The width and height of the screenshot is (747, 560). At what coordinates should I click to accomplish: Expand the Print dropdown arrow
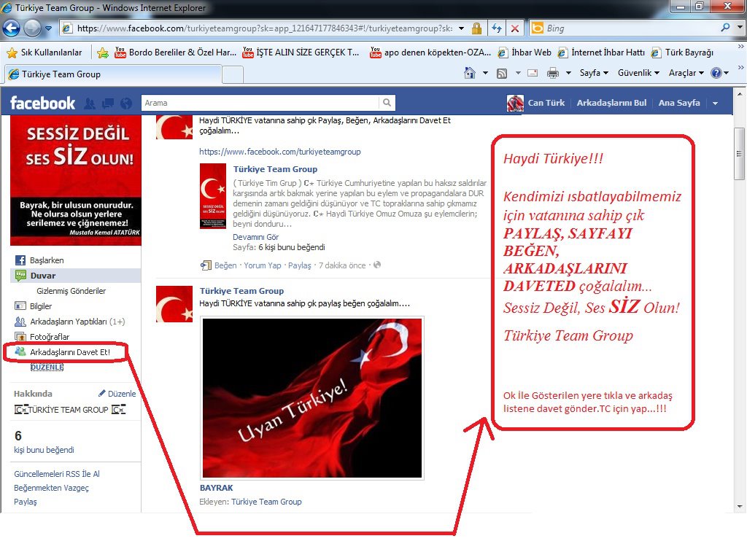click(x=568, y=73)
